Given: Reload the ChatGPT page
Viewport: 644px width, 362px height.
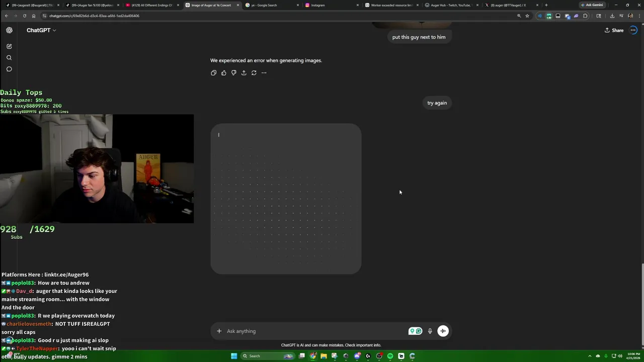Looking at the screenshot, I should (24, 16).
